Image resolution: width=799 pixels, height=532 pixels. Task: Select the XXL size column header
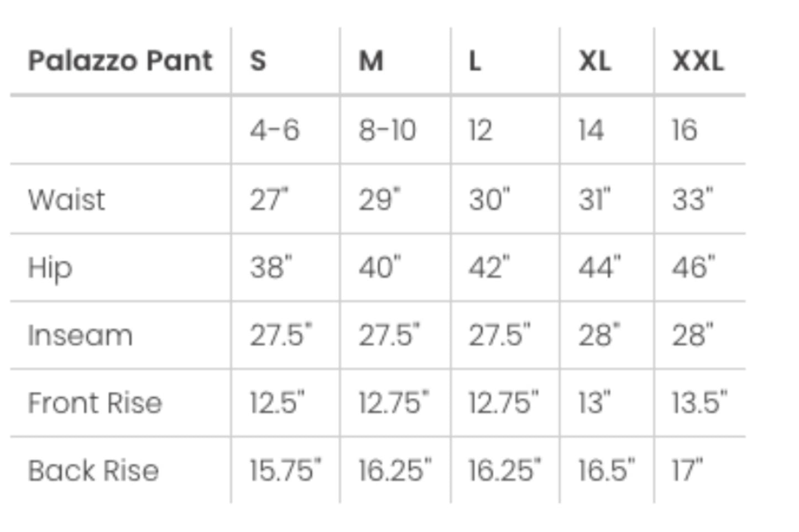click(x=698, y=61)
